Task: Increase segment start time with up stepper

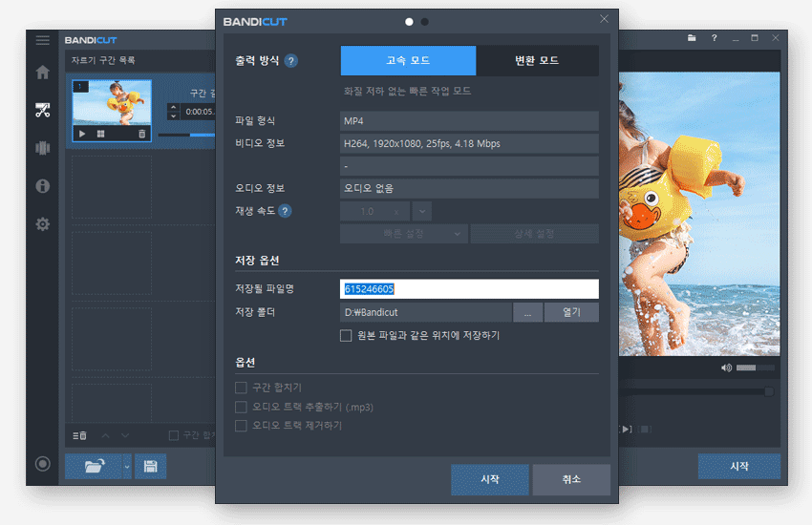Action: coord(174,108)
